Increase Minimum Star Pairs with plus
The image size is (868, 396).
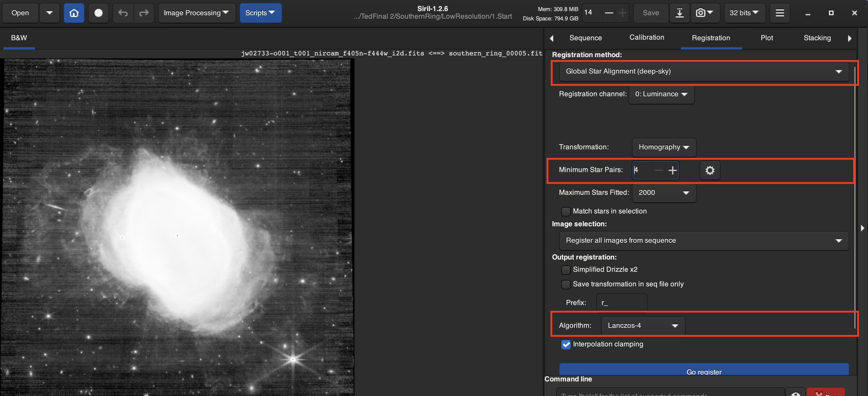[672, 170]
